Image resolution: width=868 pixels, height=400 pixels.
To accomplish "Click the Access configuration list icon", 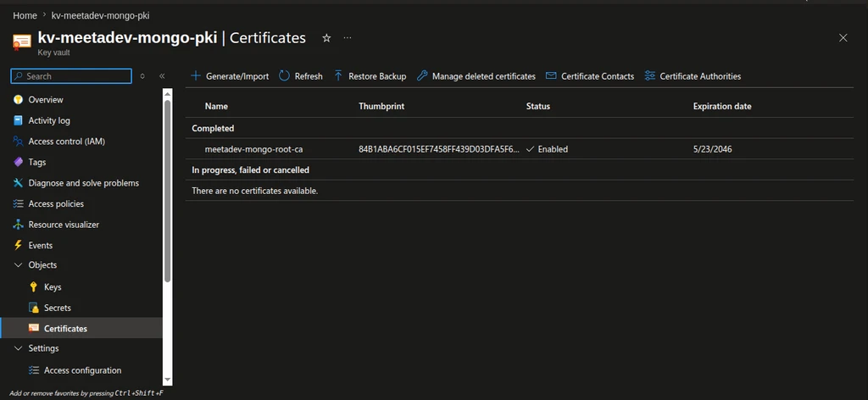I will coord(34,370).
